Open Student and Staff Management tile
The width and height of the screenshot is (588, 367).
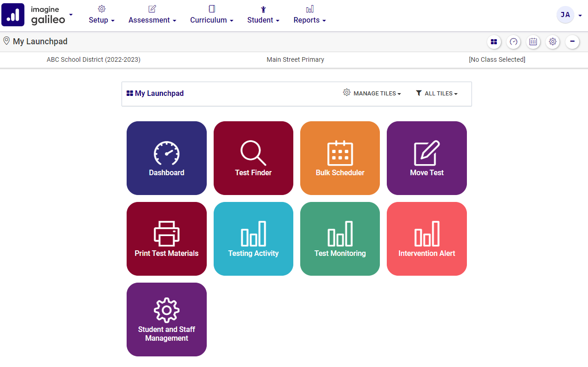166,320
